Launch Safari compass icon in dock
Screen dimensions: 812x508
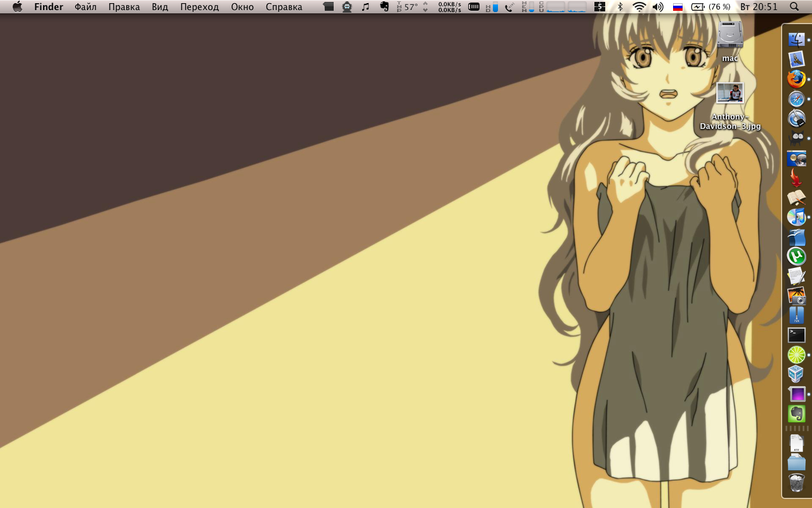click(796, 98)
